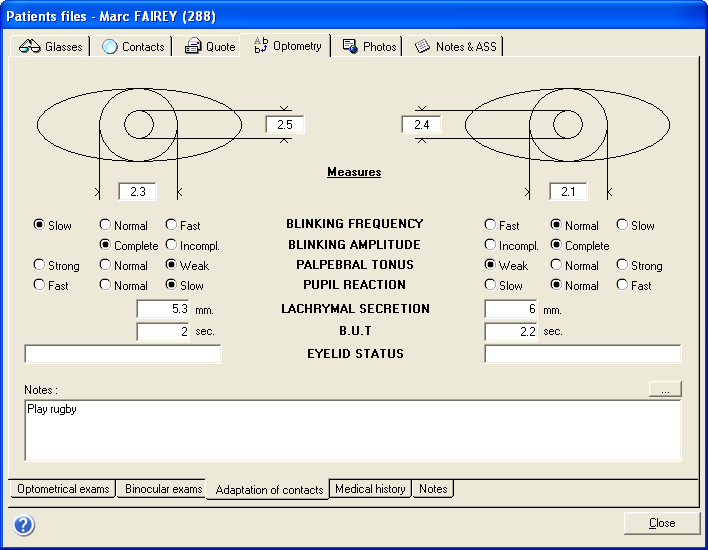Click the glasses icon on Glasses tab
The width and height of the screenshot is (708, 550).
click(x=30, y=47)
